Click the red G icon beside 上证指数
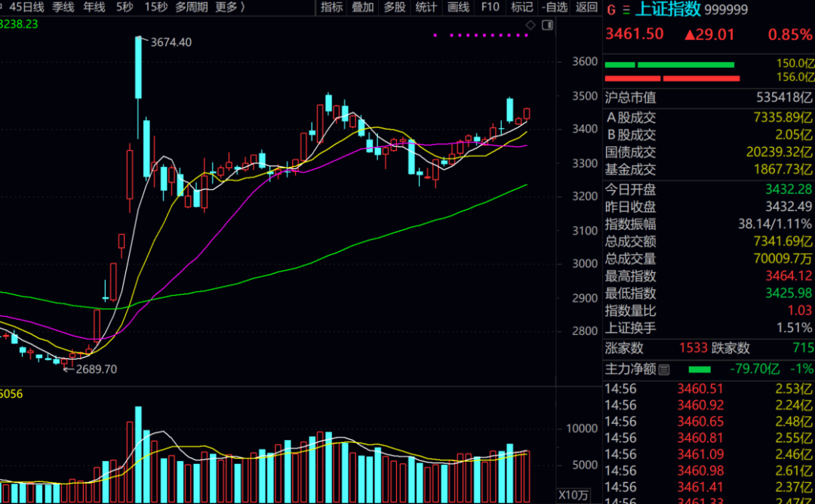 point(611,9)
